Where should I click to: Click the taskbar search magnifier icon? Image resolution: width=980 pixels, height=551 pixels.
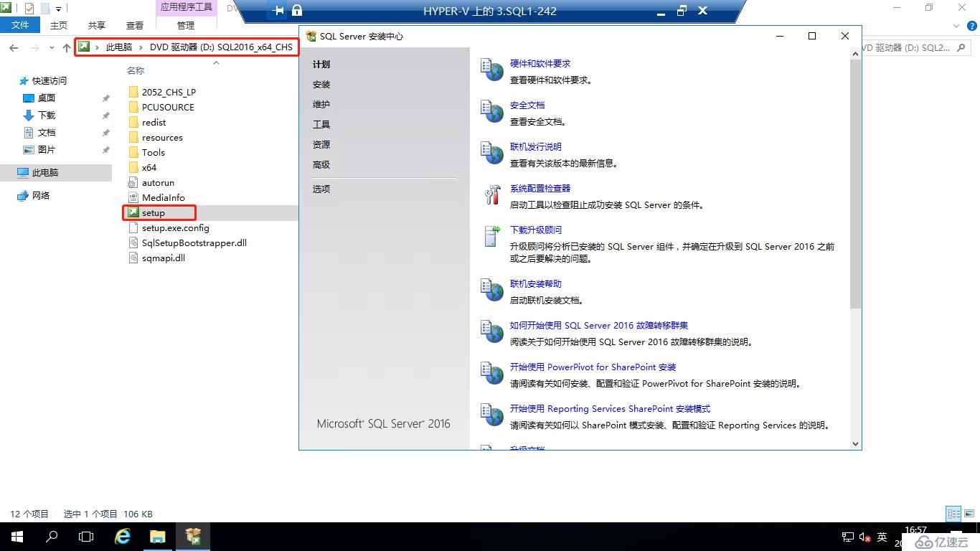[x=52, y=537]
